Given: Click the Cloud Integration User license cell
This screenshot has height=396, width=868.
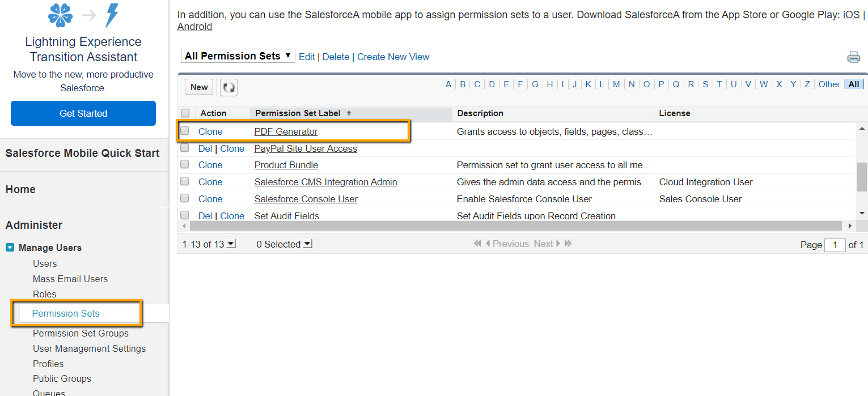Looking at the screenshot, I should point(706,182).
